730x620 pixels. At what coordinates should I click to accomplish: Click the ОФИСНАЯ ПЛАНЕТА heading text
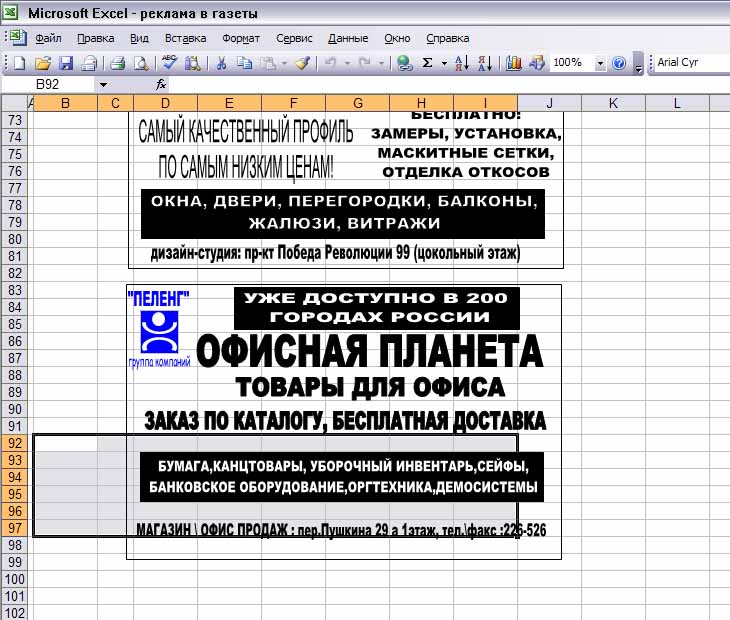(x=370, y=351)
